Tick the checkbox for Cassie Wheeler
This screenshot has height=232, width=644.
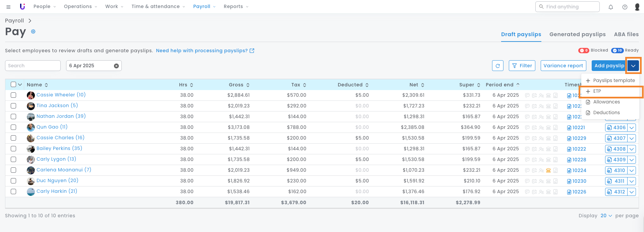point(13,95)
